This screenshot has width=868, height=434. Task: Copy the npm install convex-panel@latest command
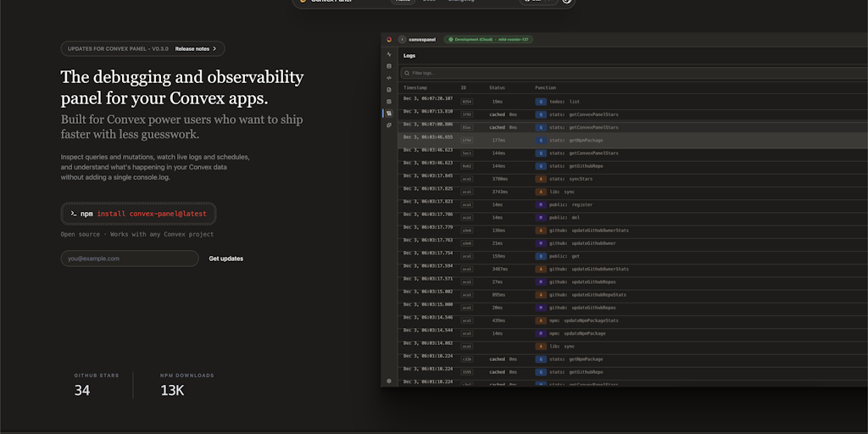138,214
